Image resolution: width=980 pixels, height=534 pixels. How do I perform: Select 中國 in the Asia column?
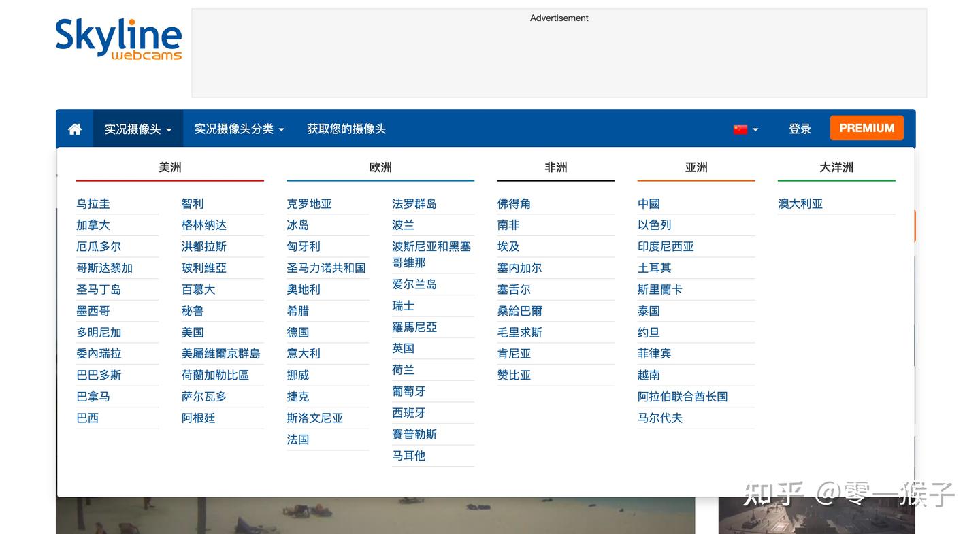coord(649,204)
